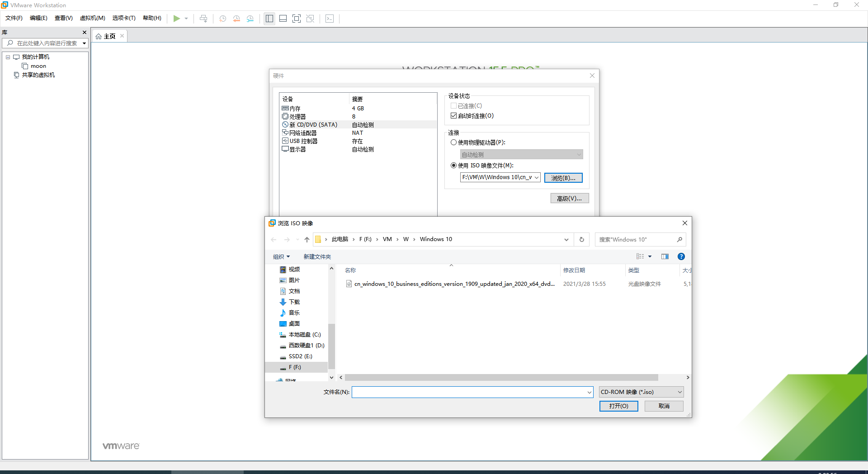Open the CD-ROM 映像 (*.iso) file type dropdown

[x=641, y=392]
